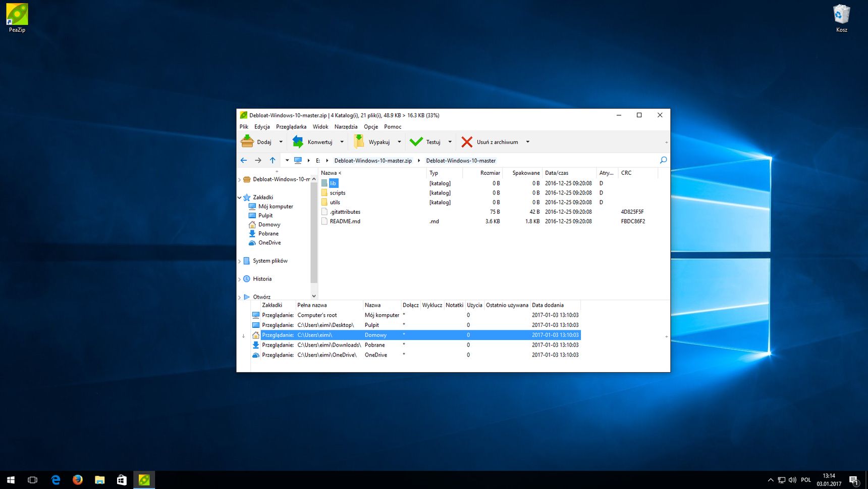Viewport: 868px width, 489px height.
Task: Open search with magnifier icon
Action: point(663,160)
